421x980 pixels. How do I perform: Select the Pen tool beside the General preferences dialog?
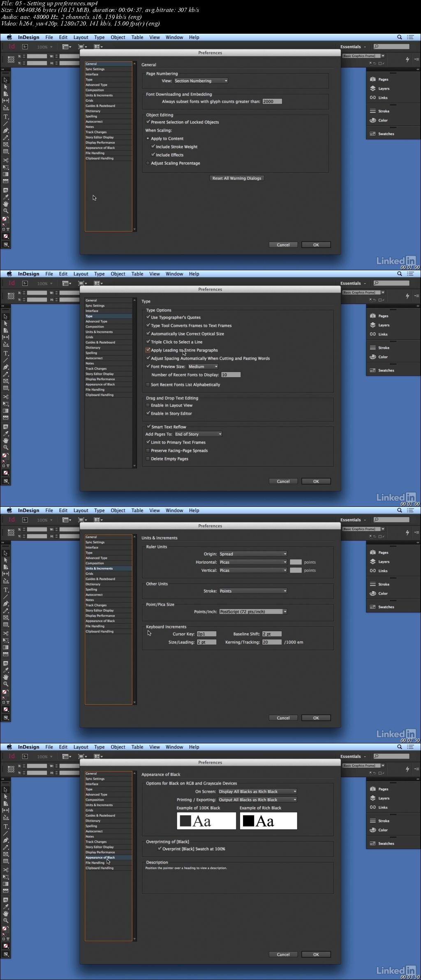[6, 130]
